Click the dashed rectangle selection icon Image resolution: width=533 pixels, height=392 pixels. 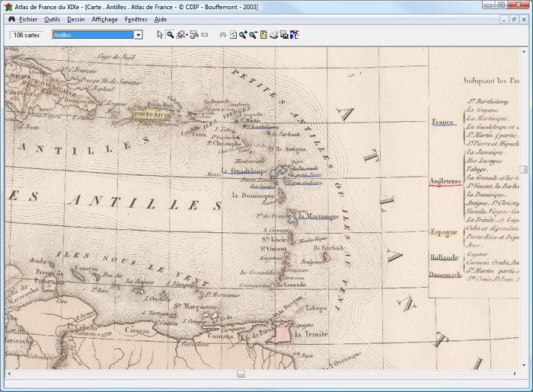[205, 35]
